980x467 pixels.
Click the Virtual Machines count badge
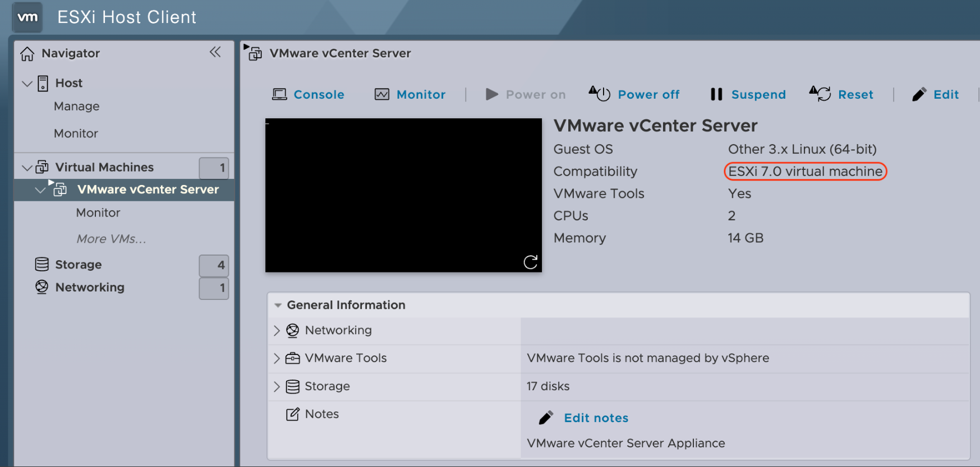coord(214,168)
